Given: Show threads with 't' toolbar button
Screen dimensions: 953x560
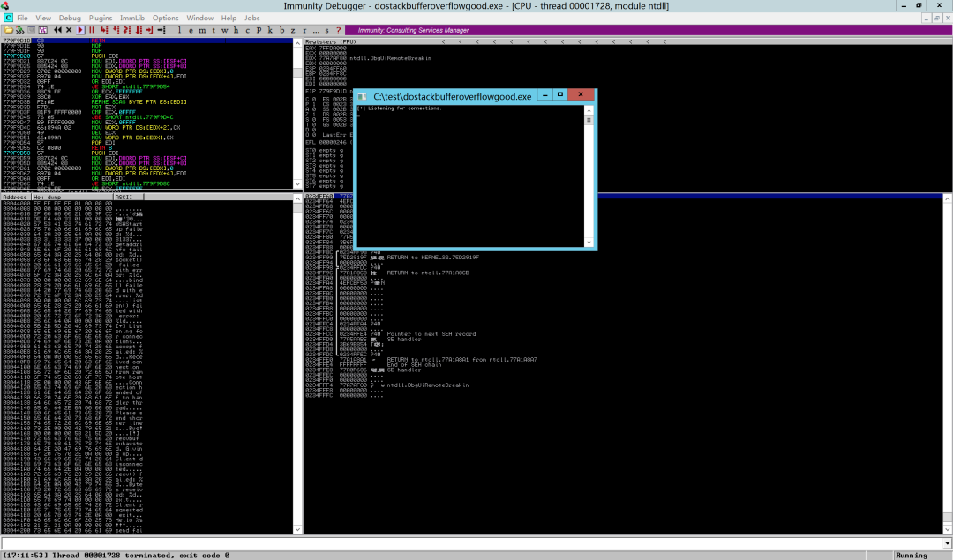Looking at the screenshot, I should pyautogui.click(x=214, y=30).
